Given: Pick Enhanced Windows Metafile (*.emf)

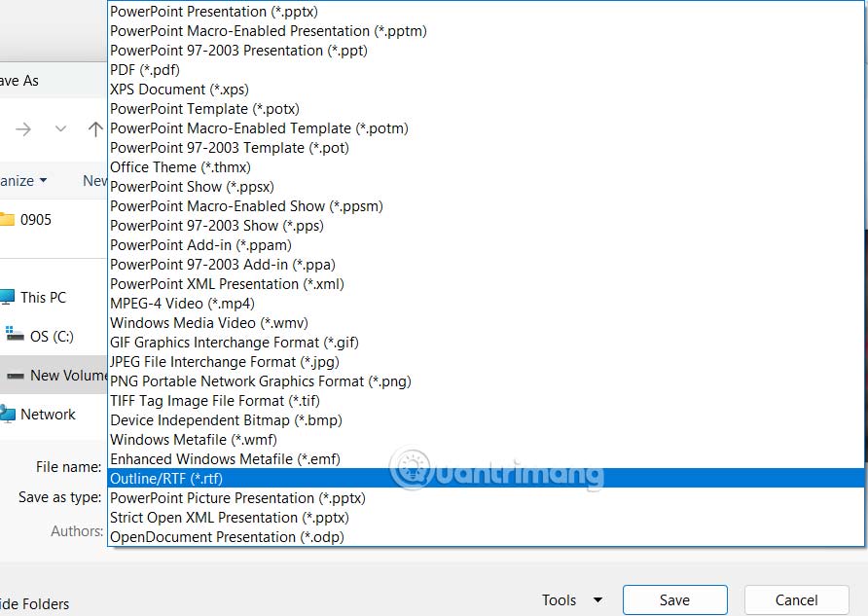Looking at the screenshot, I should tap(486, 458).
